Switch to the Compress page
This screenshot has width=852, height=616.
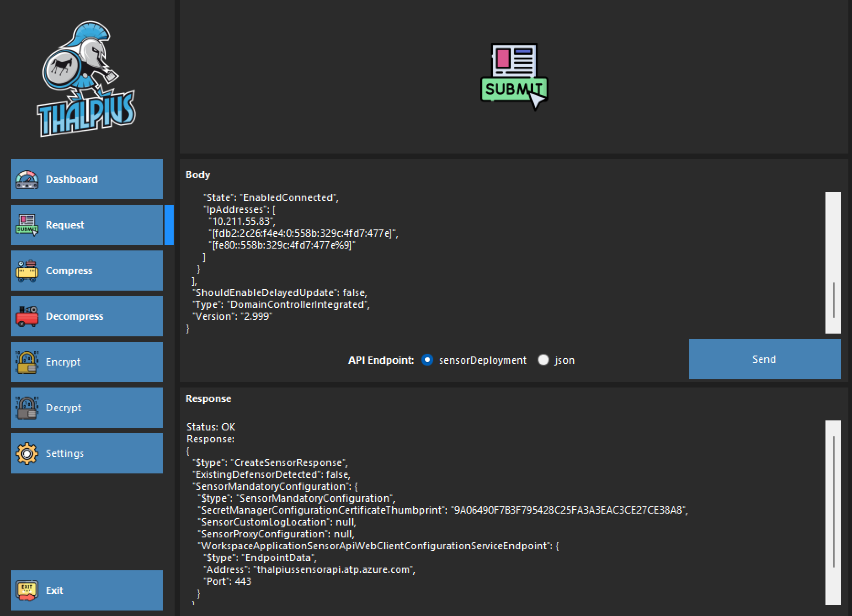click(x=69, y=271)
